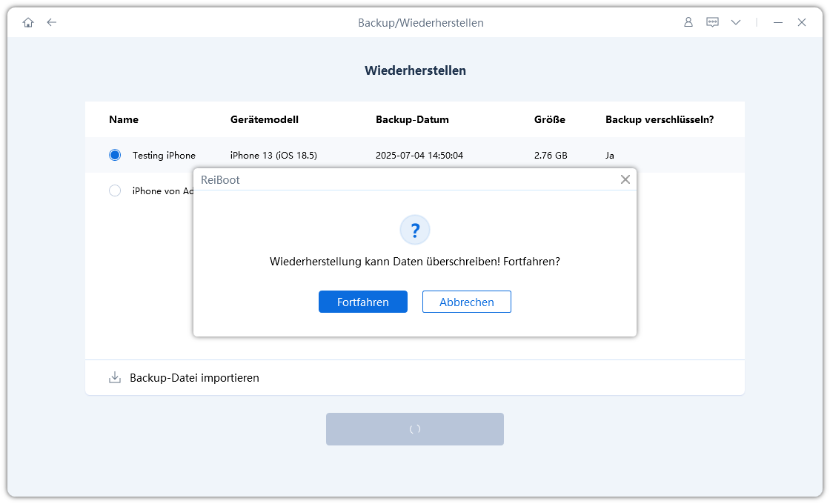830x504 pixels.
Task: Open the user account icon
Action: [688, 22]
